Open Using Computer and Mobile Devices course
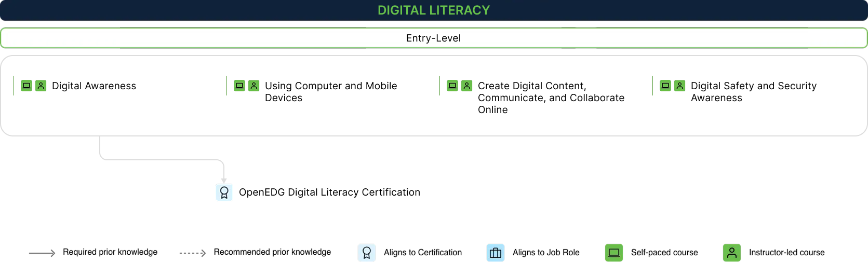Viewport: 868px width, 262px height. pyautogui.click(x=331, y=92)
